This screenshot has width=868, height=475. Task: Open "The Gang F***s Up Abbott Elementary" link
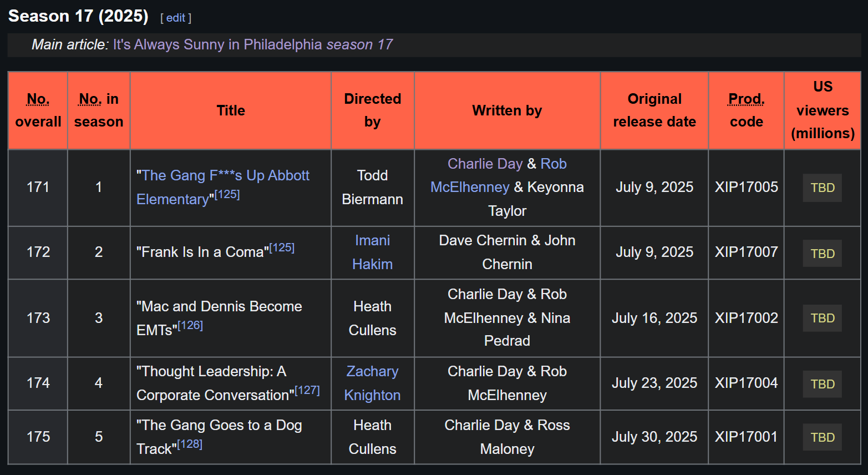click(x=222, y=187)
